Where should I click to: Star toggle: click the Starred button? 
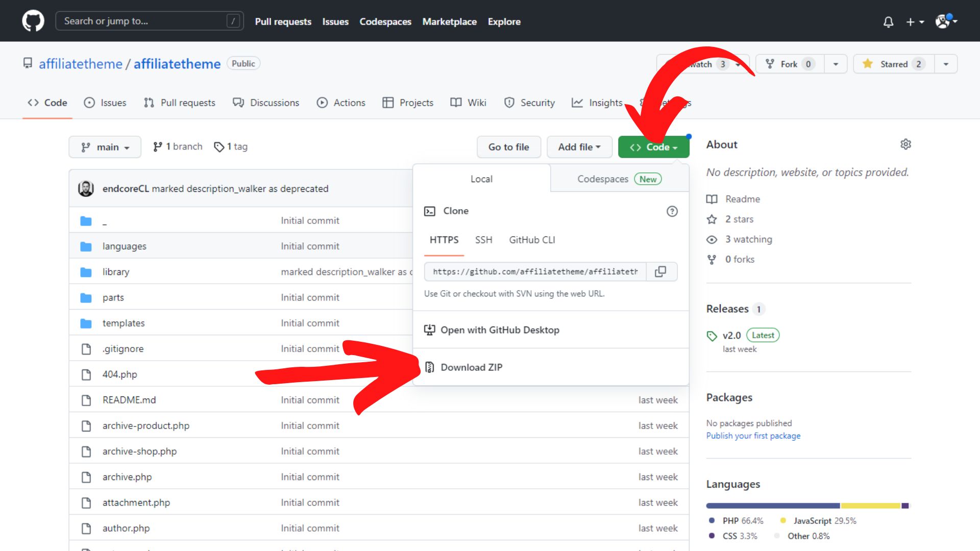coord(894,64)
